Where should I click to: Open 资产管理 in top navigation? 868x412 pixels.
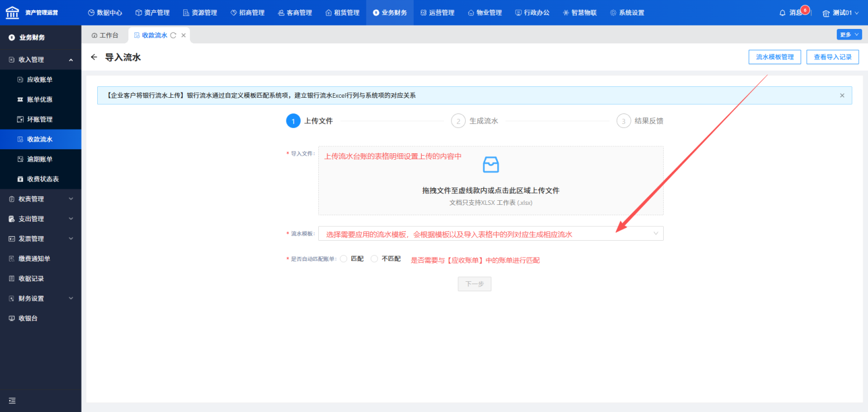(x=152, y=13)
